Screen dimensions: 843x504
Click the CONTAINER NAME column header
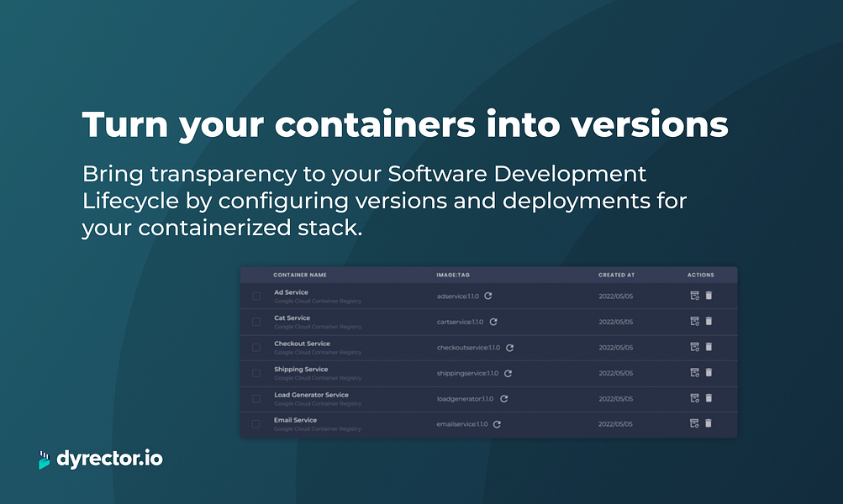[x=300, y=276]
